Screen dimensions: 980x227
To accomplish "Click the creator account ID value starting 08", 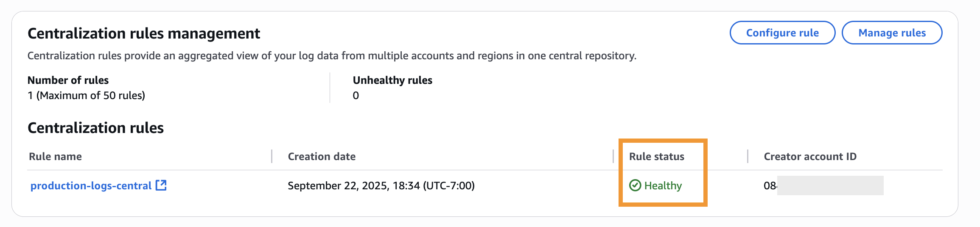I will (770, 185).
